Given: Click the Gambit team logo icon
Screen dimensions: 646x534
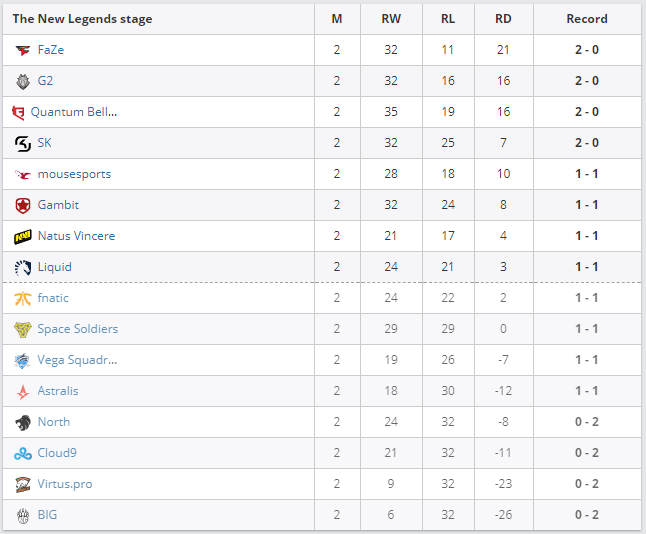Looking at the screenshot, I should pos(23,205).
